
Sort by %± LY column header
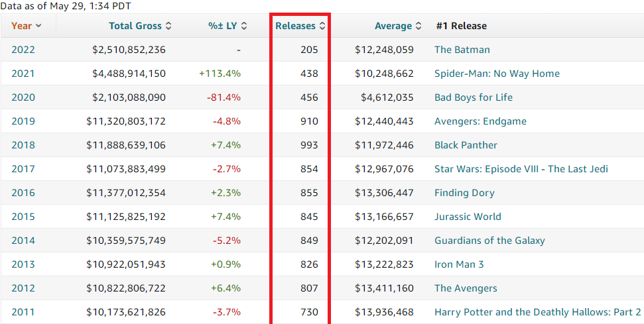coord(222,26)
